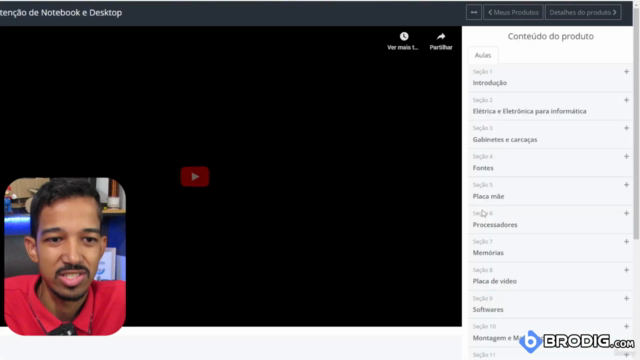Expand Gabinetes e carcaças plus icon
Viewport: 640px width, 360px height.
pos(626,128)
